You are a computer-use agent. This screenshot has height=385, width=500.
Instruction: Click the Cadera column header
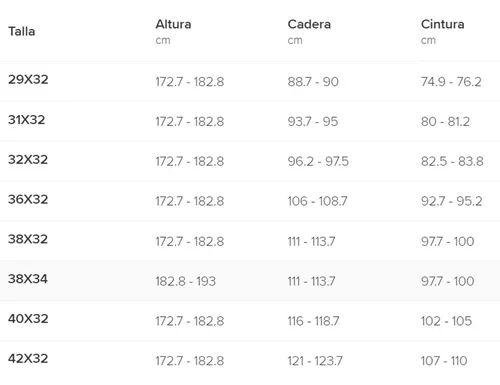tap(309, 24)
